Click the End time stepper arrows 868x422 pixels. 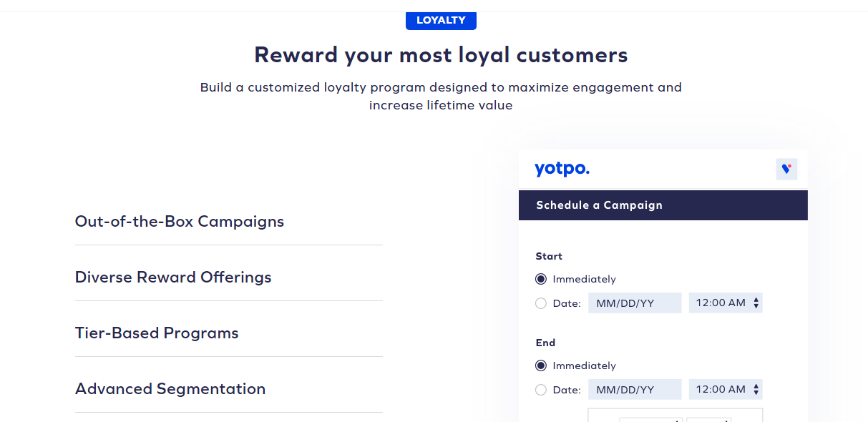click(756, 390)
